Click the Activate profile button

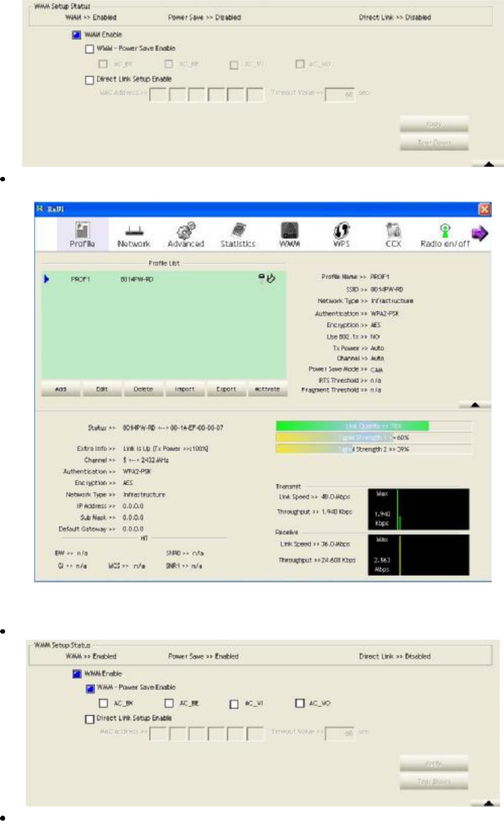(267, 389)
